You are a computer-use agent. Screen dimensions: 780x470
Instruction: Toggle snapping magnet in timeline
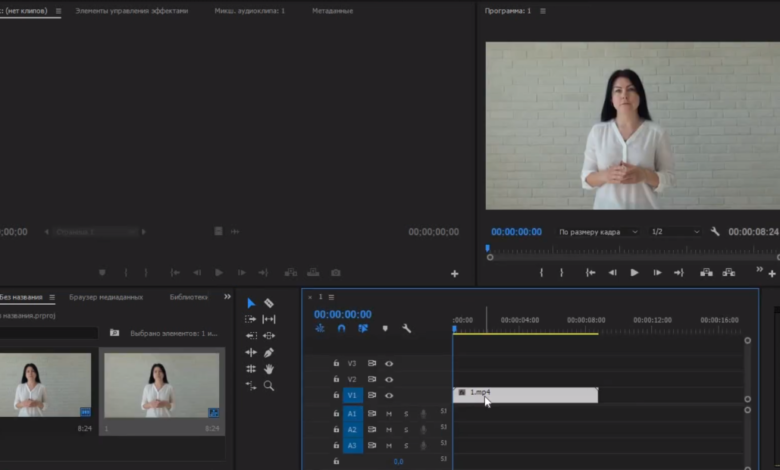point(341,328)
